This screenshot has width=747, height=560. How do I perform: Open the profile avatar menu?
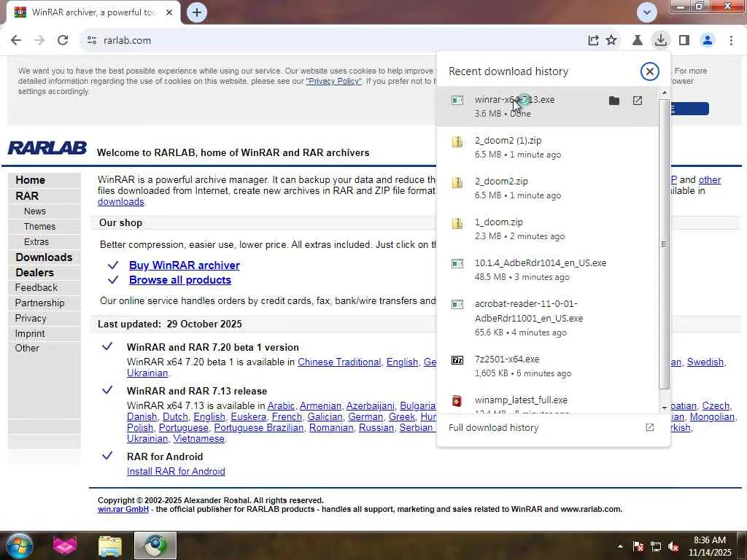pos(708,41)
